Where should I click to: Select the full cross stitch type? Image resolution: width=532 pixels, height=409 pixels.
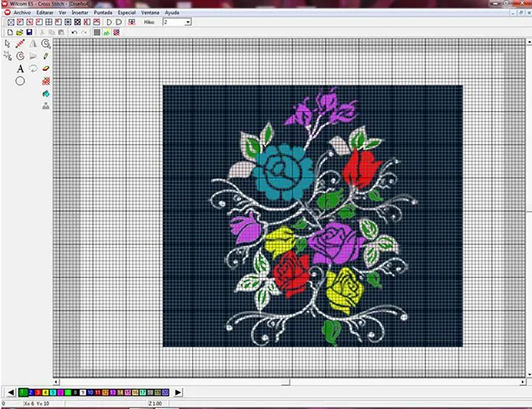click(11, 23)
